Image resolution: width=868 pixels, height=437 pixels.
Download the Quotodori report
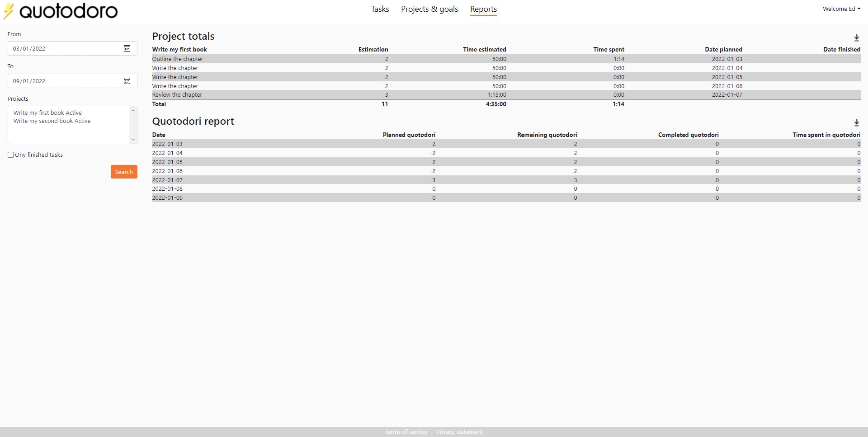856,122
